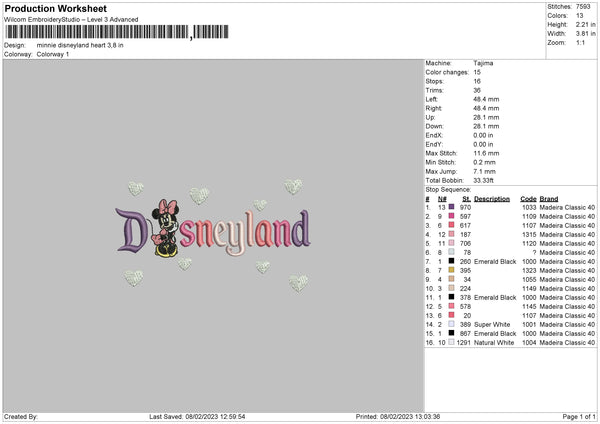The height and width of the screenshot is (424, 600).
Task: Click the 'Description' column header
Action: (x=492, y=199)
